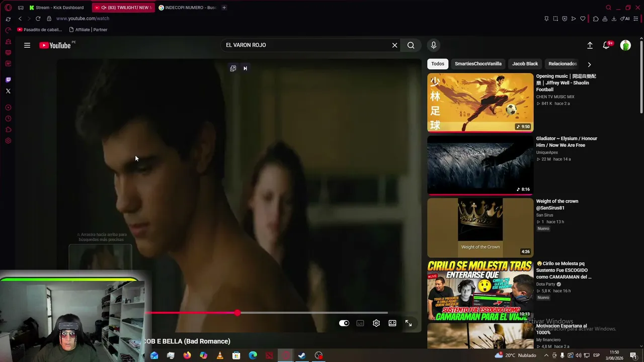This screenshot has width=644, height=362.
Task: Open the Cirilo se Molesta video title
Action: [564, 270]
